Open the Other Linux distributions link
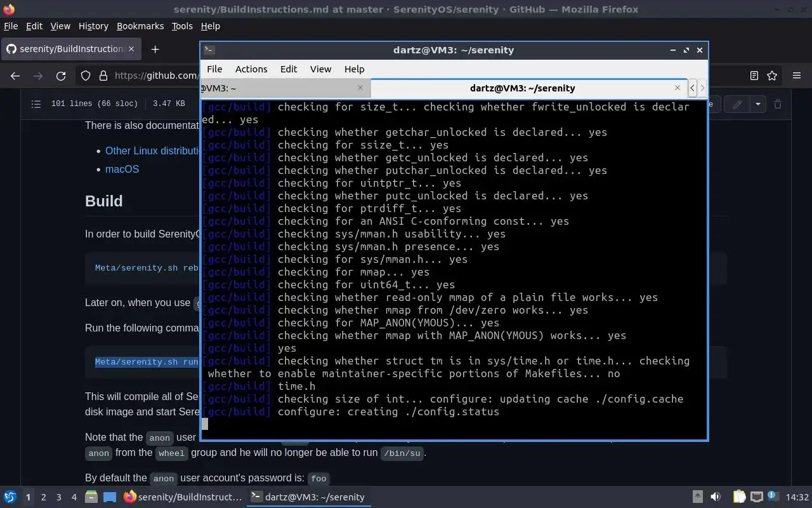The image size is (812, 508). pyautogui.click(x=152, y=150)
